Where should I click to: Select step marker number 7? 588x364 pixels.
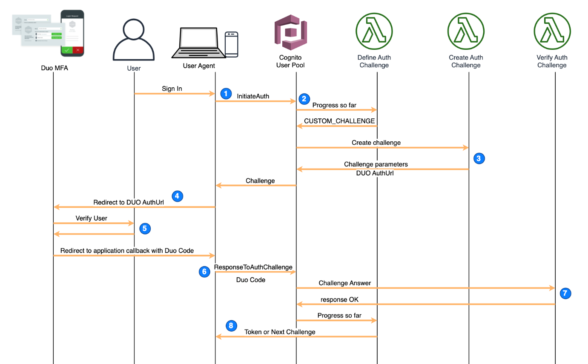(x=565, y=293)
